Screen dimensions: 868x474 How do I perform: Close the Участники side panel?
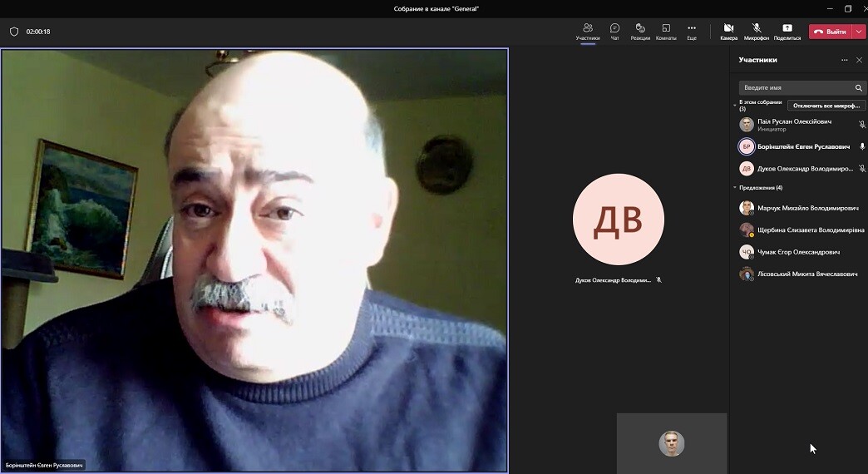pos(859,60)
